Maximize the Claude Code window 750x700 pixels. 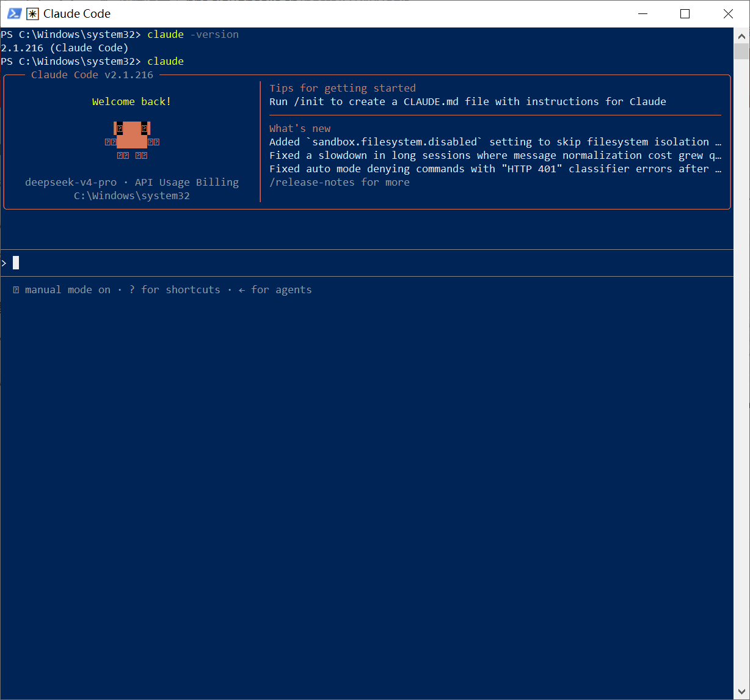(685, 13)
